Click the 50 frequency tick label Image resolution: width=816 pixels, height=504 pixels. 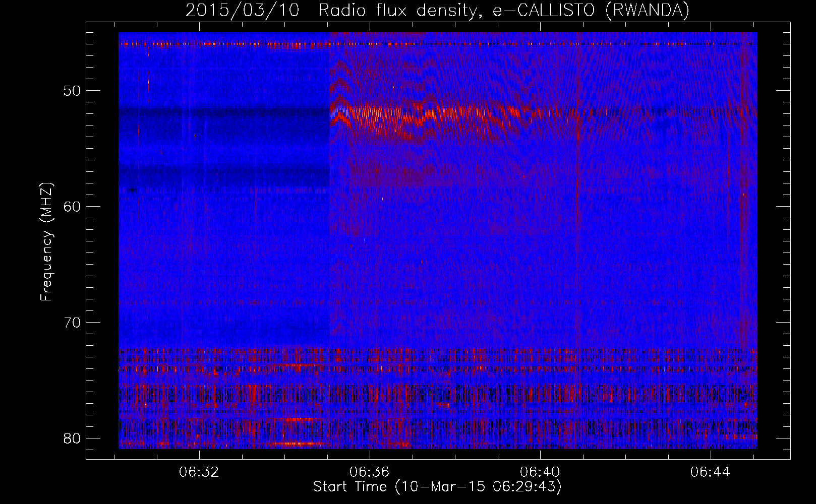coord(73,91)
